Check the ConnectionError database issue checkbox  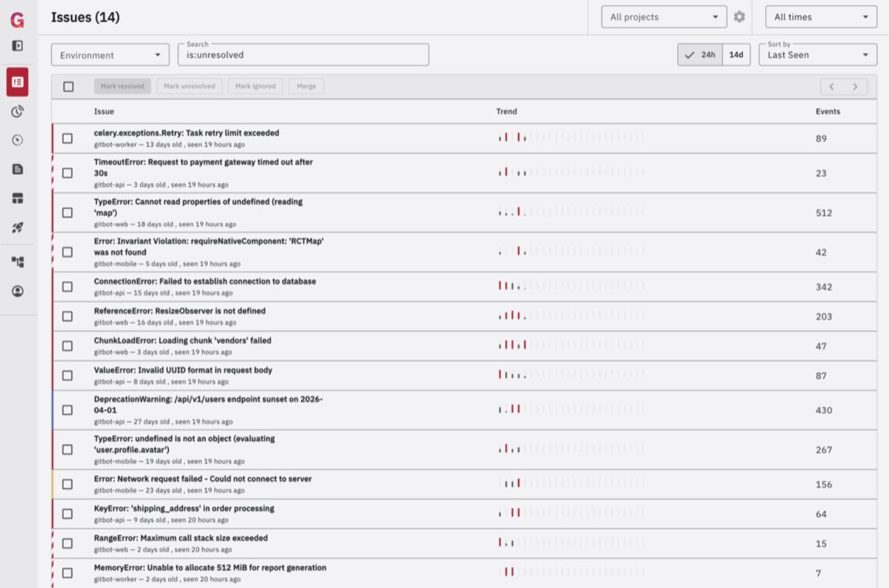67,287
